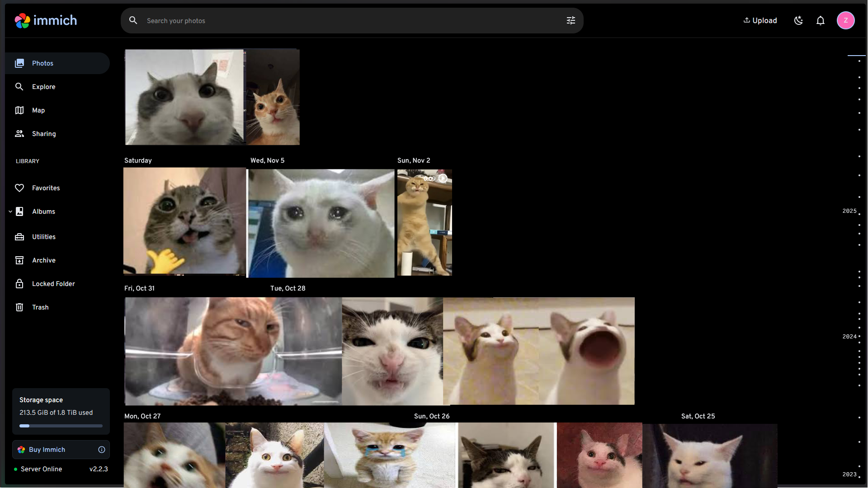Open the Map view

tap(38, 110)
